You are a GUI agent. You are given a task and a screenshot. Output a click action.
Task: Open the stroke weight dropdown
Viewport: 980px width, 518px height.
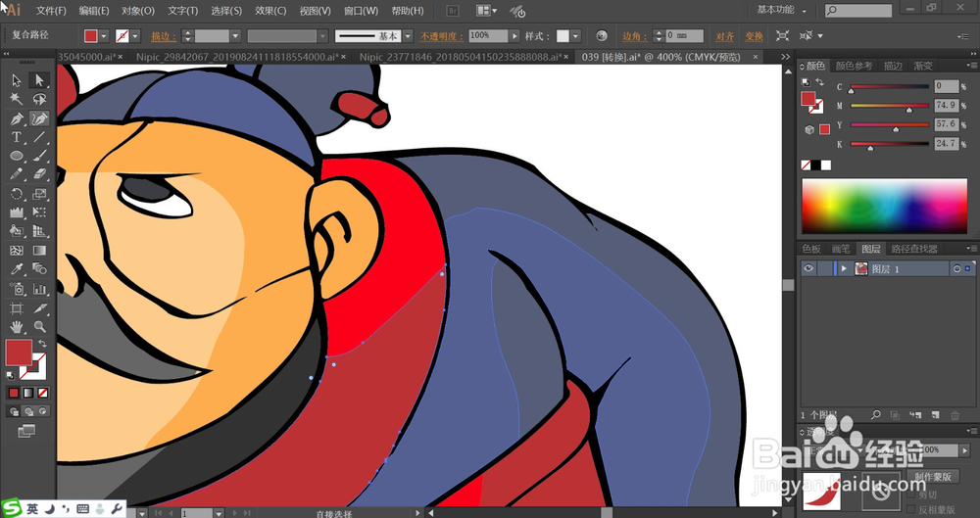click(235, 36)
